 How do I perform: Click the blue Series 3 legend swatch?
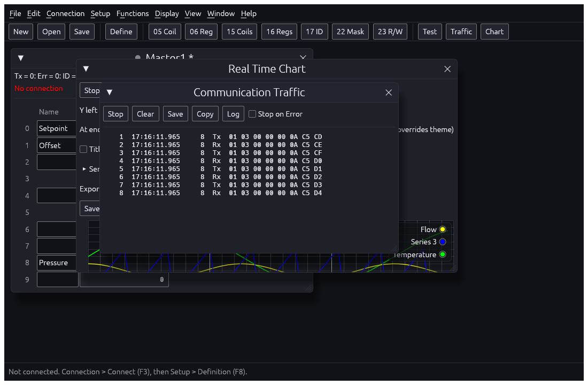(443, 242)
